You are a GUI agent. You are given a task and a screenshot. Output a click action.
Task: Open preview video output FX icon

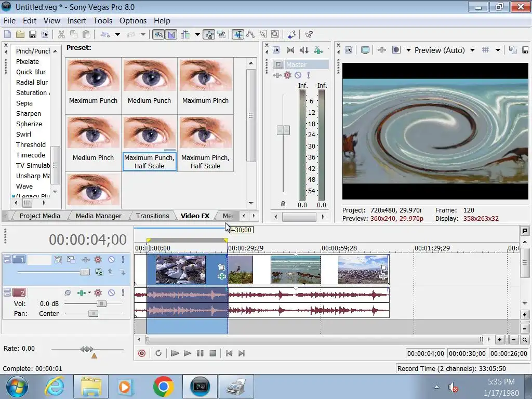tap(382, 50)
